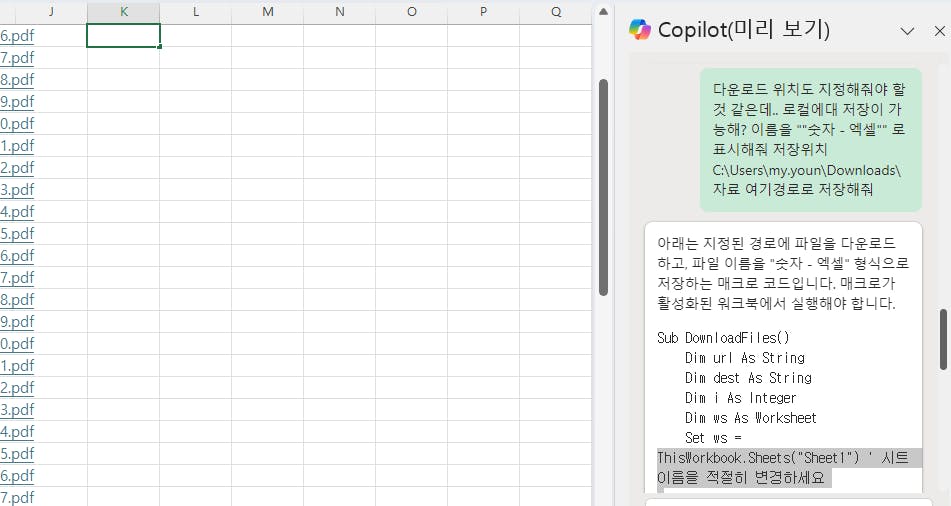Screen dimensions: 951x506
Task: Select column N header
Action: click(x=339, y=12)
